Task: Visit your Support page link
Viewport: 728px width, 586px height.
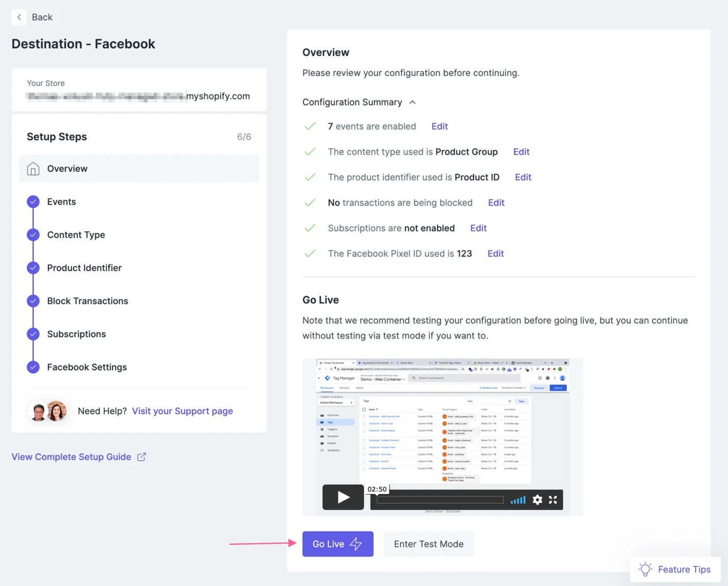Action: (183, 411)
